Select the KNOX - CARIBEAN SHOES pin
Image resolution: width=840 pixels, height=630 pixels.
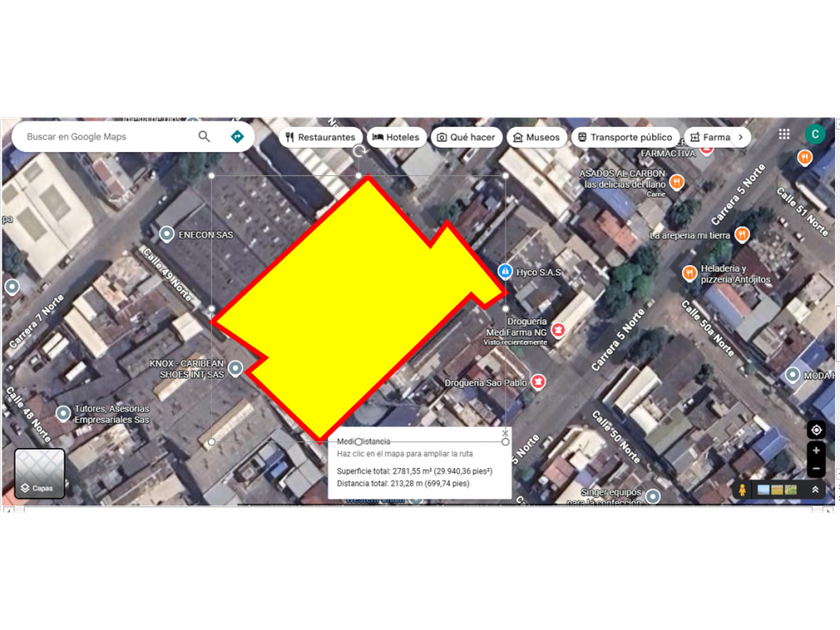pyautogui.click(x=235, y=368)
